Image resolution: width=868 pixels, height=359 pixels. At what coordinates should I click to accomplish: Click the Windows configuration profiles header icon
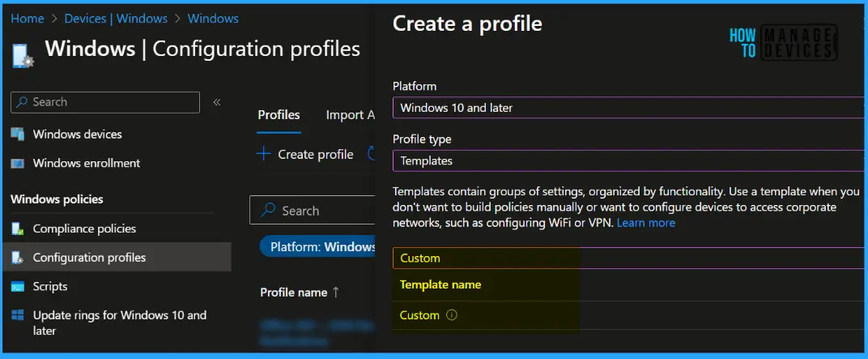tap(23, 55)
